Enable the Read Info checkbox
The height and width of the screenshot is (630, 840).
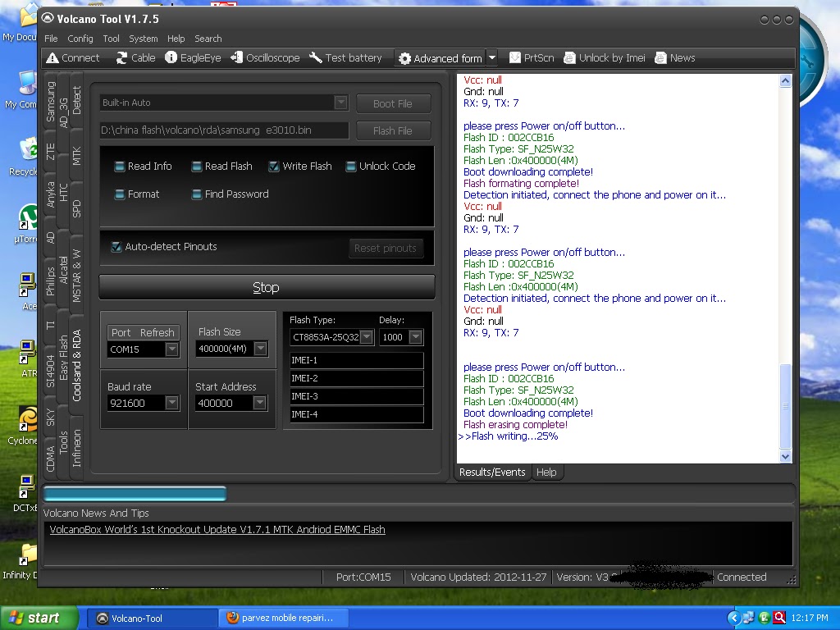coord(120,167)
